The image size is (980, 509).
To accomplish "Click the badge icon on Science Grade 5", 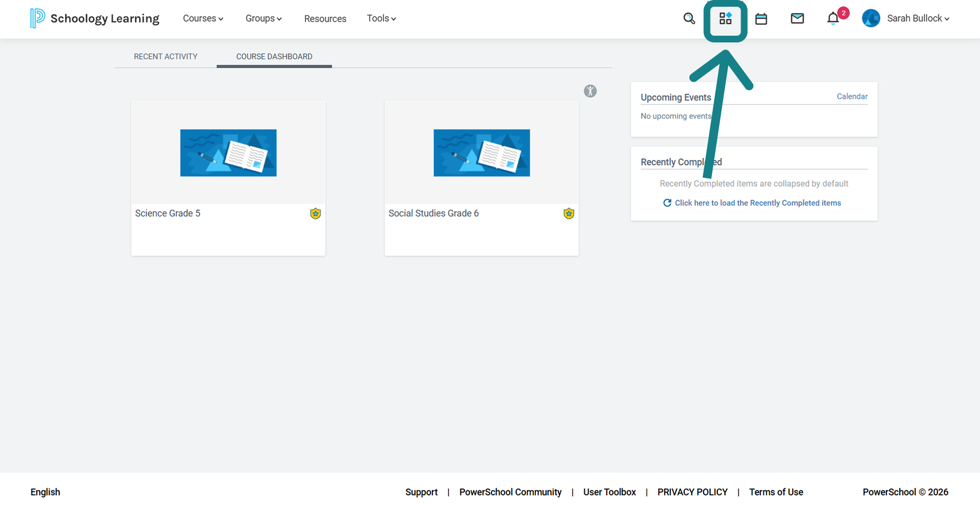I will (x=315, y=214).
